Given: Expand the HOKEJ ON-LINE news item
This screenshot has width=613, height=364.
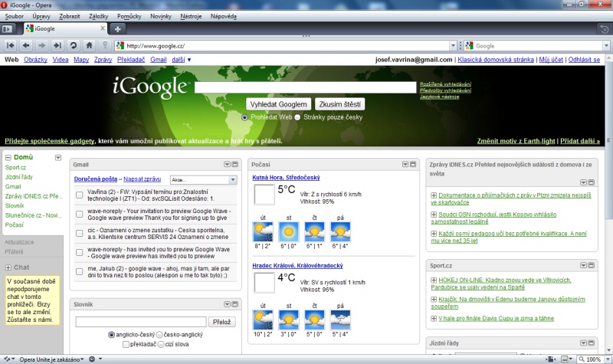Looking at the screenshot, I should [434, 280].
